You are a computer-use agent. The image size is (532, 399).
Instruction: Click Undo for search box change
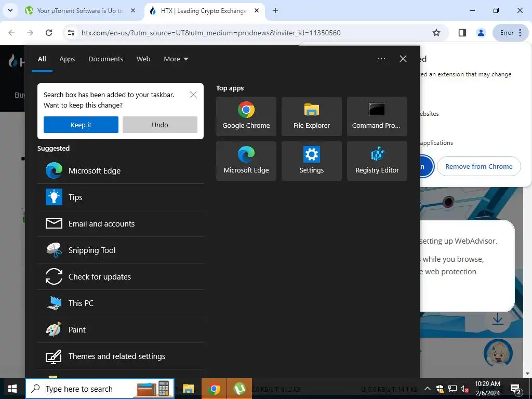[x=160, y=125]
